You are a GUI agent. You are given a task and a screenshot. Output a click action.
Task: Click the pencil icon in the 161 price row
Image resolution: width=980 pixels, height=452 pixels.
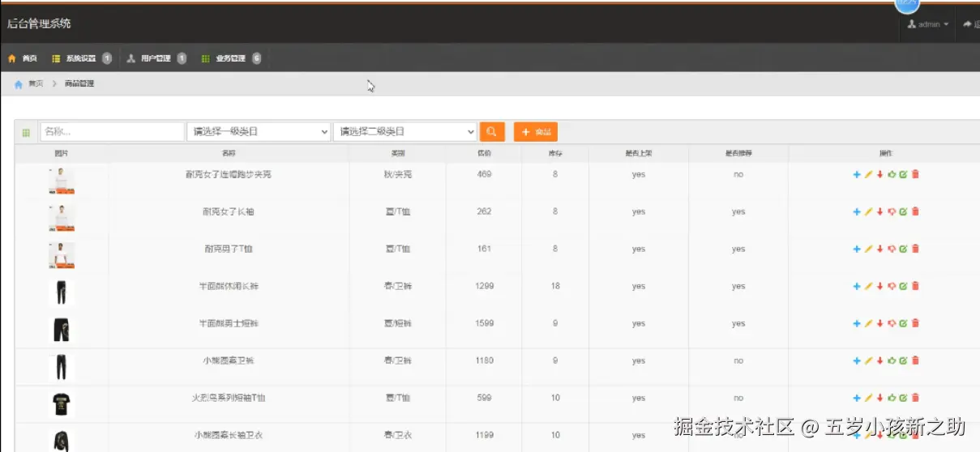pos(868,249)
